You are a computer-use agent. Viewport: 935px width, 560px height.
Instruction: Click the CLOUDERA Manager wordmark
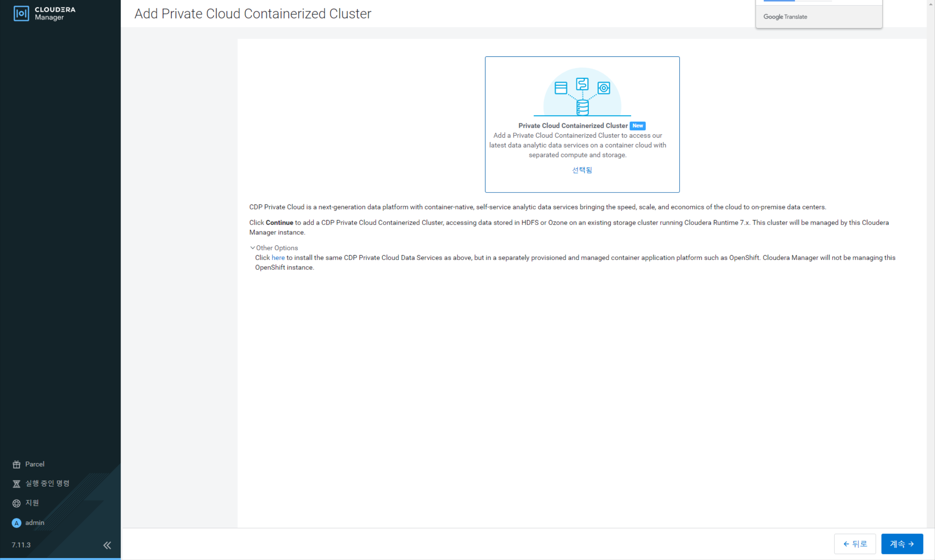point(55,13)
